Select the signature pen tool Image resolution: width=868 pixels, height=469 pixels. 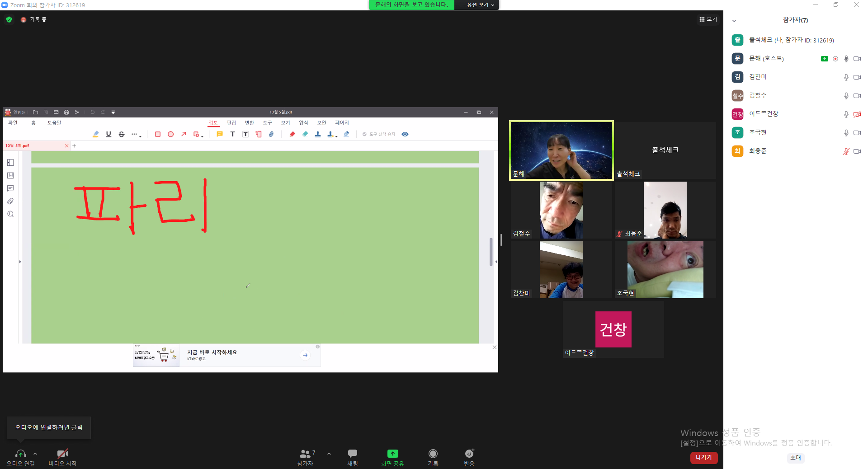pos(346,134)
